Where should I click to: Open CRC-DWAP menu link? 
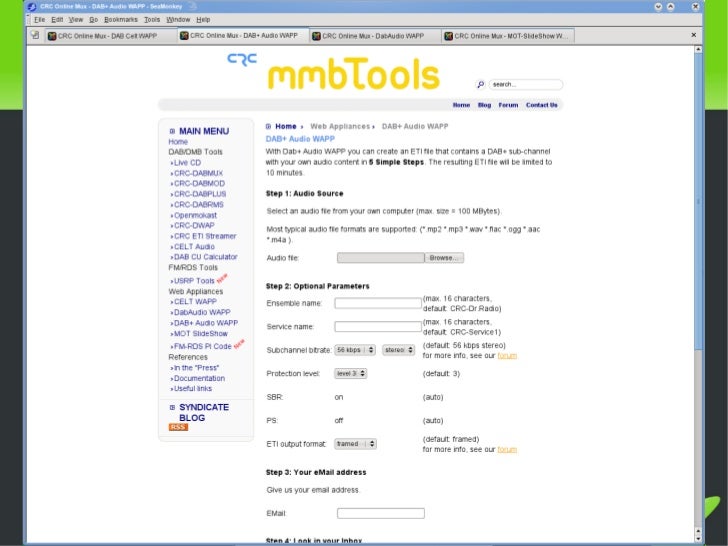click(194, 225)
